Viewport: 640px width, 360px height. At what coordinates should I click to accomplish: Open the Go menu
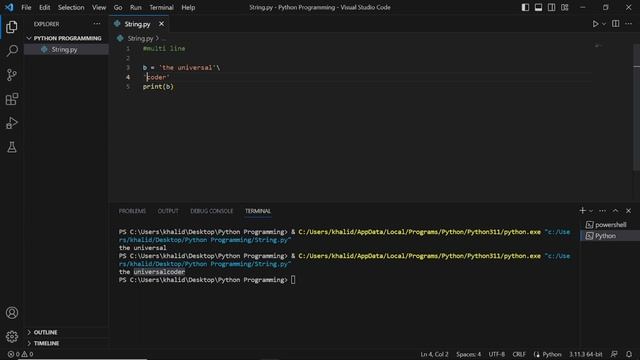(118, 7)
